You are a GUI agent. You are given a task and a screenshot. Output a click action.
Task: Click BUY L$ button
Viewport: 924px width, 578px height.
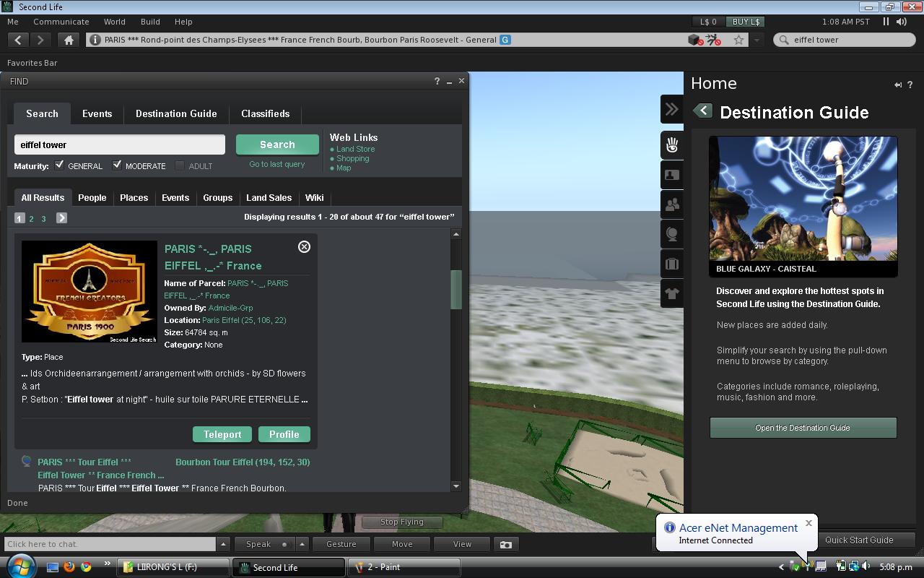pyautogui.click(x=746, y=22)
